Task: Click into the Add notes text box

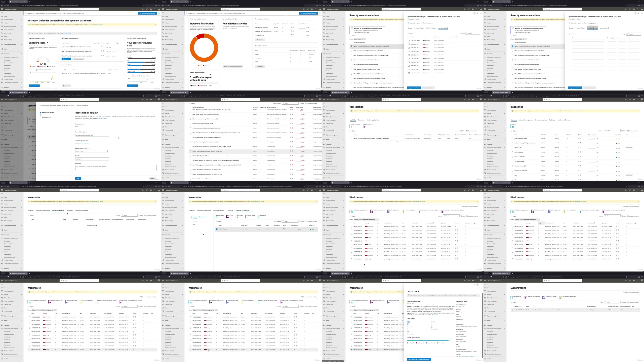Action: click(116, 167)
